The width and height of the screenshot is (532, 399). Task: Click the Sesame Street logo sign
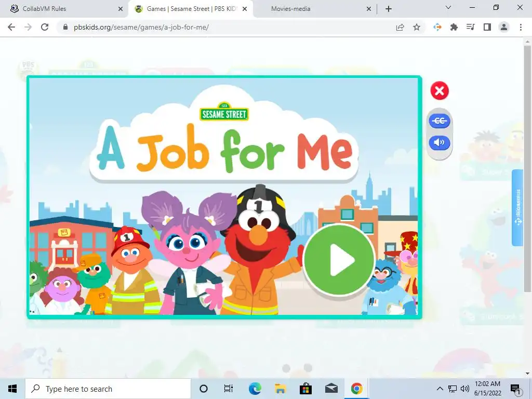224,112
